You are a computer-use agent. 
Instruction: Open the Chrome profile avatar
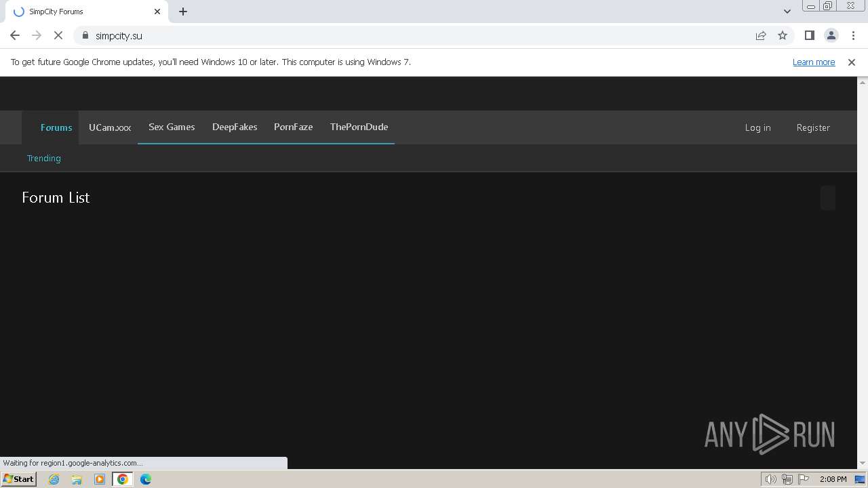click(831, 35)
